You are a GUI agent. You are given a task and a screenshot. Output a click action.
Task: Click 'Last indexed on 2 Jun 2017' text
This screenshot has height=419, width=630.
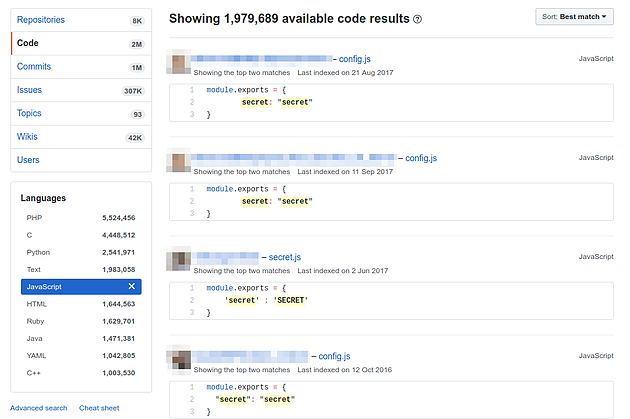click(343, 271)
